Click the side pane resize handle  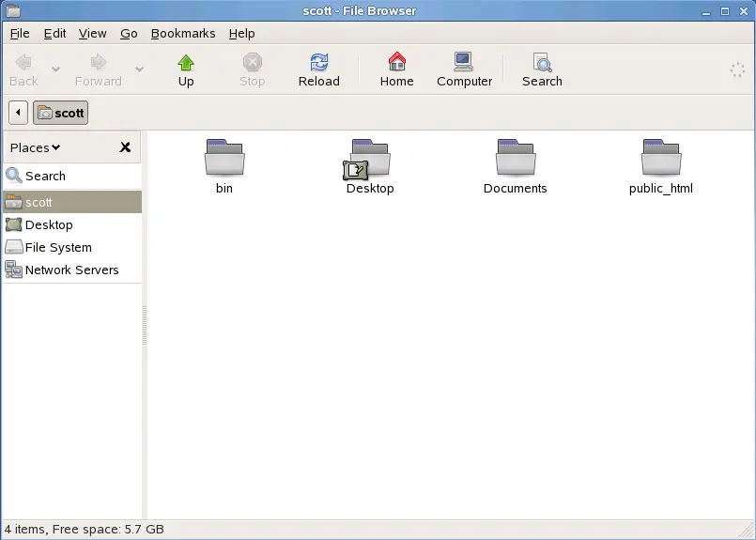tap(145, 326)
